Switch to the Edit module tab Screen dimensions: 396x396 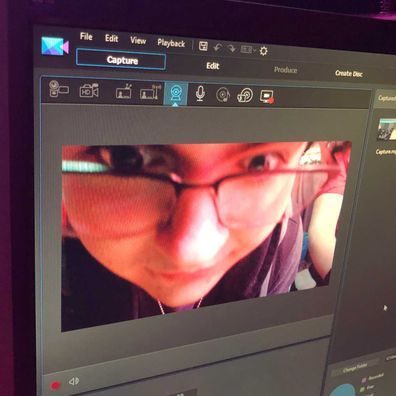(213, 66)
